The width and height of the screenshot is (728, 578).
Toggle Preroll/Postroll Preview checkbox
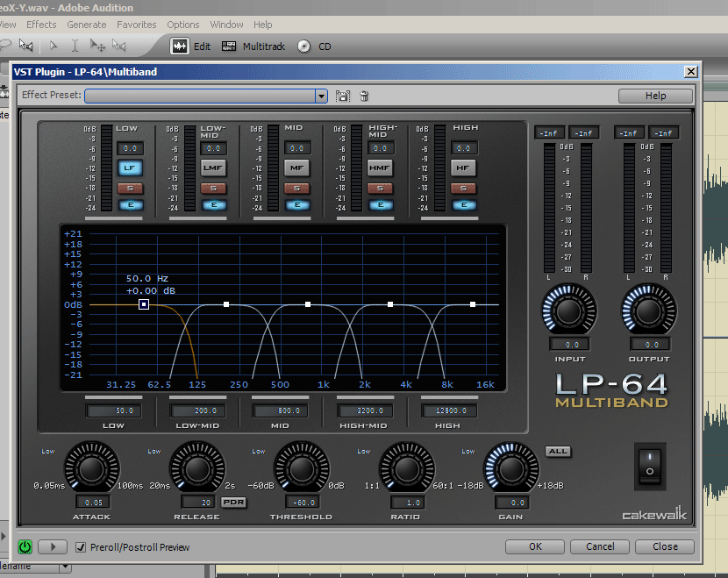[81, 546]
